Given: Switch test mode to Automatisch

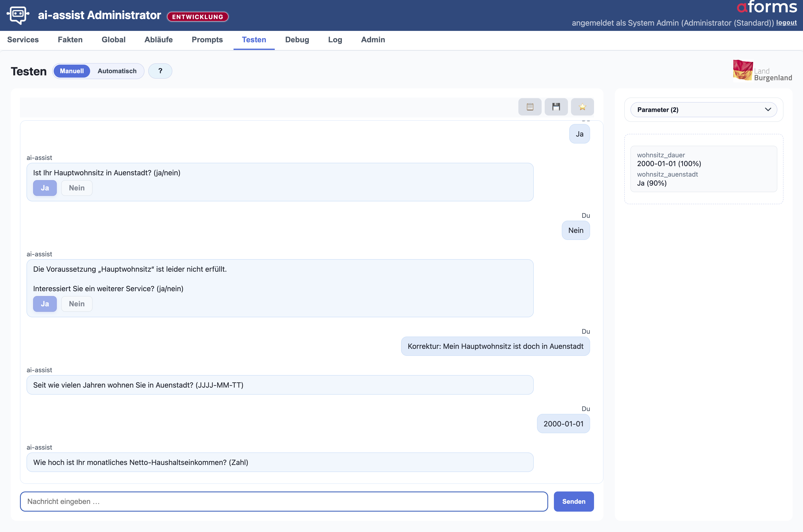Looking at the screenshot, I should 117,71.
